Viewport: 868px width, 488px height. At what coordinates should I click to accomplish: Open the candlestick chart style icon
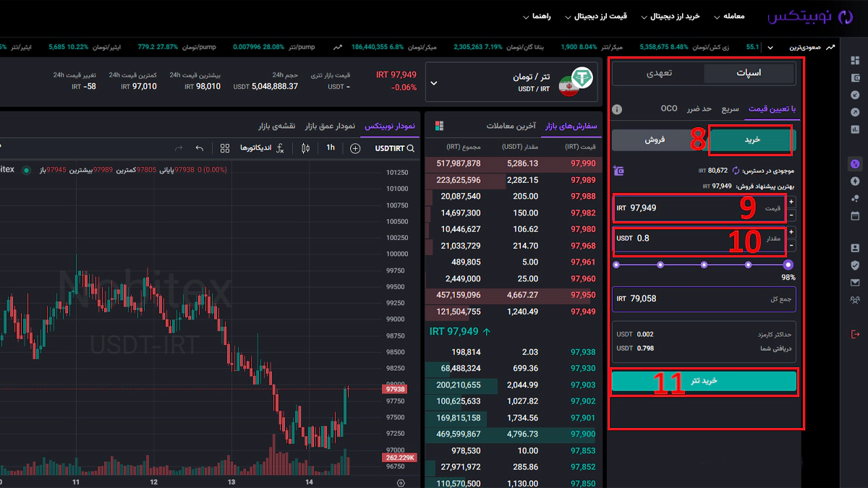coord(305,148)
